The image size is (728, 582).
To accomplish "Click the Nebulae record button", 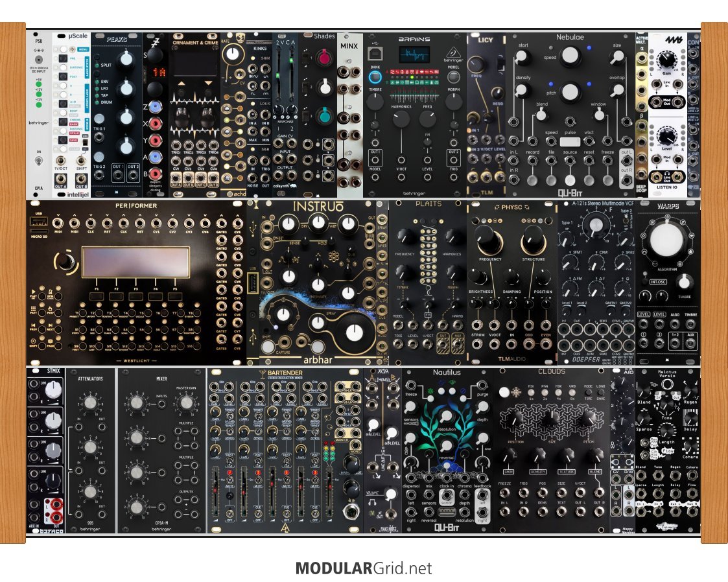I will tap(532, 180).
